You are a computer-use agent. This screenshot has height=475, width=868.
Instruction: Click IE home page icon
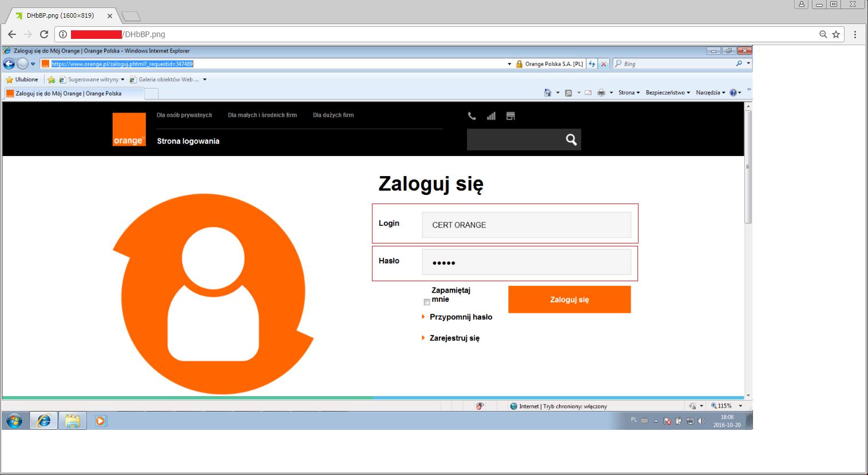[x=548, y=93]
